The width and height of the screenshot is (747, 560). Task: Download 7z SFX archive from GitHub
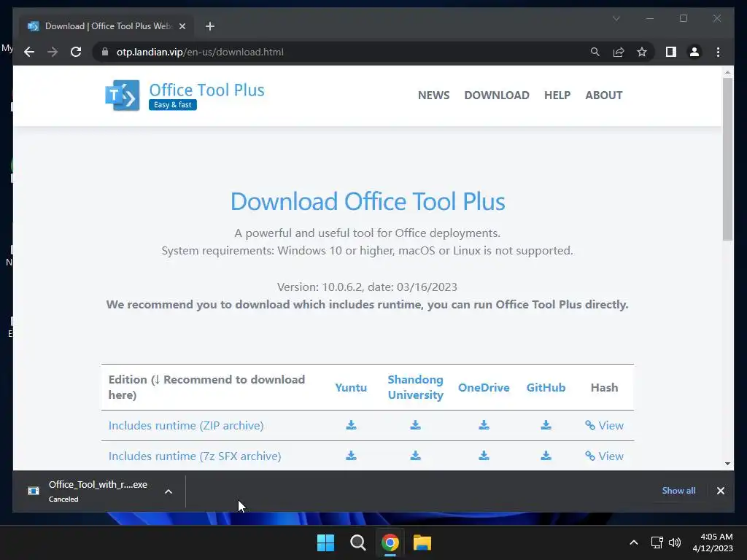pos(546,456)
